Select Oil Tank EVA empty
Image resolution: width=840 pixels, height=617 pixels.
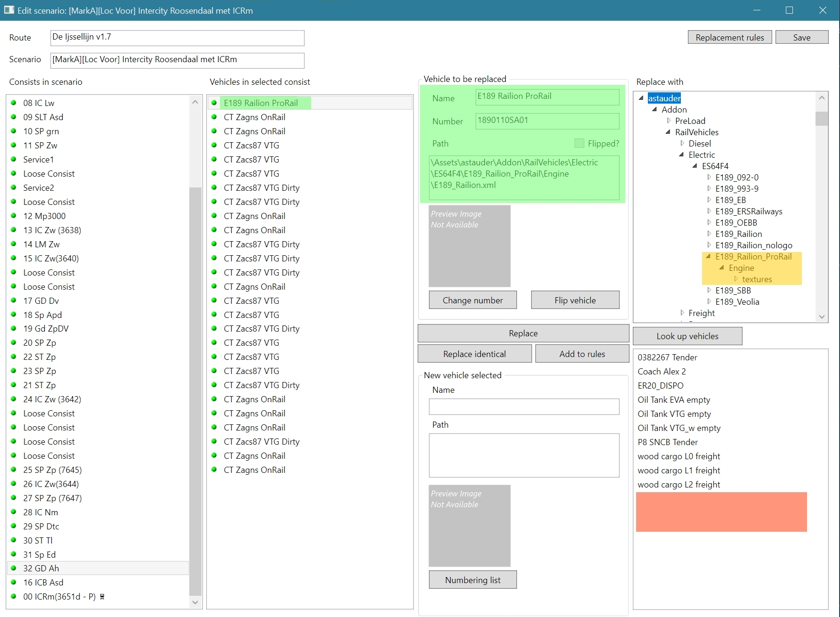pos(674,399)
